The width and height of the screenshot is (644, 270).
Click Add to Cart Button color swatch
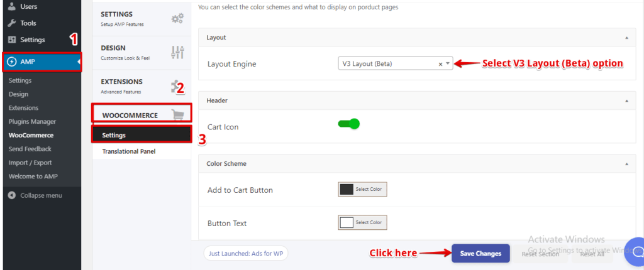pyautogui.click(x=347, y=189)
